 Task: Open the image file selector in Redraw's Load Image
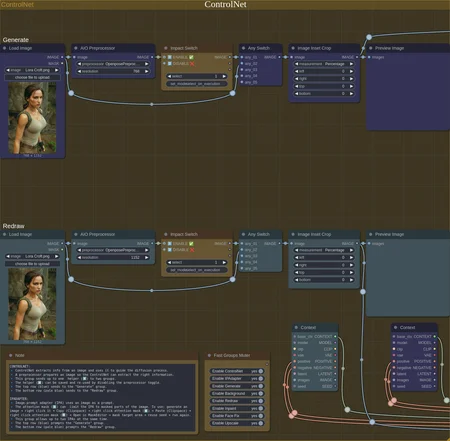pyautogui.click(x=32, y=256)
